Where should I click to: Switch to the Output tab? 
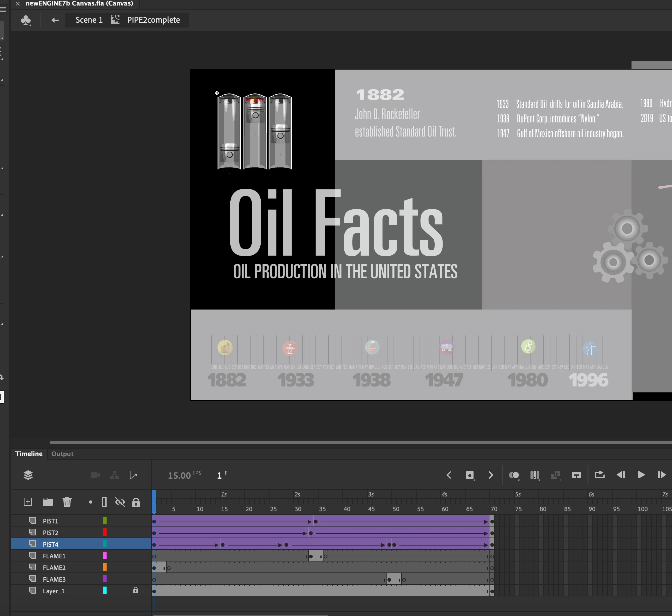tap(62, 454)
